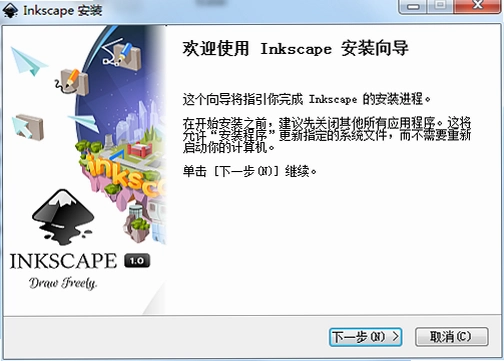Click the INKSCAPE wordmark in banner
This screenshot has height=361, width=504.
pos(63,261)
